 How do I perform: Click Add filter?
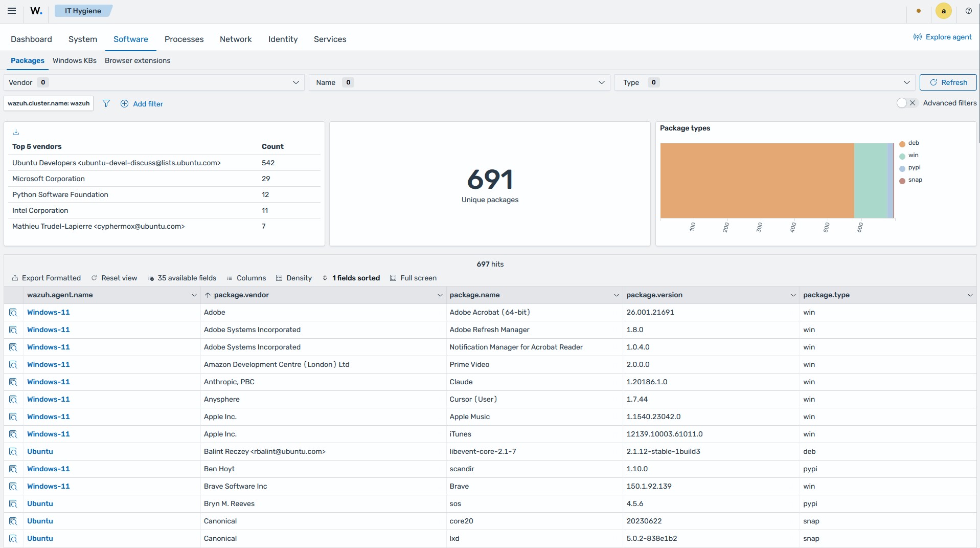pos(142,104)
